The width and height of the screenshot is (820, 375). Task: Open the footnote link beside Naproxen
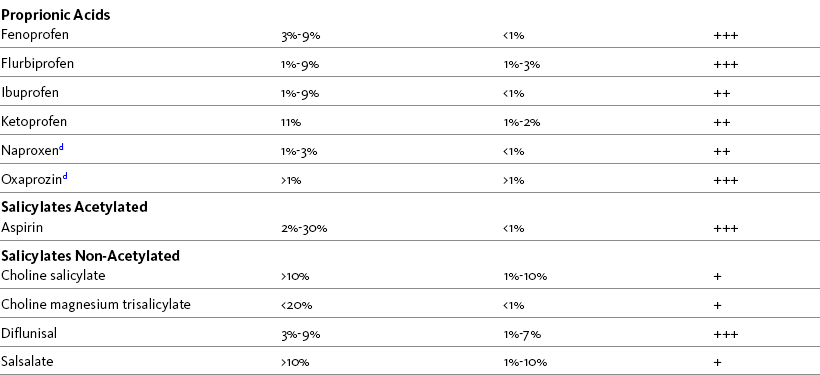[61, 148]
